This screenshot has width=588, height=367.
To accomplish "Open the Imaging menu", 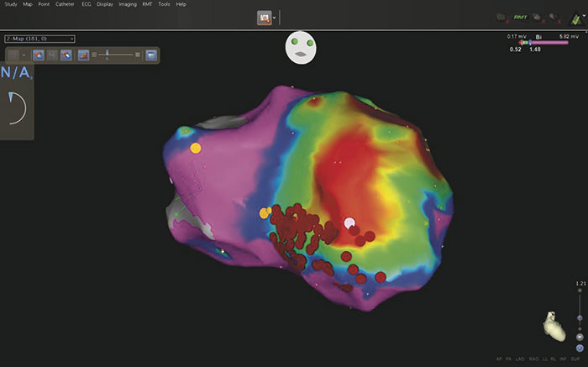I will point(128,4).
